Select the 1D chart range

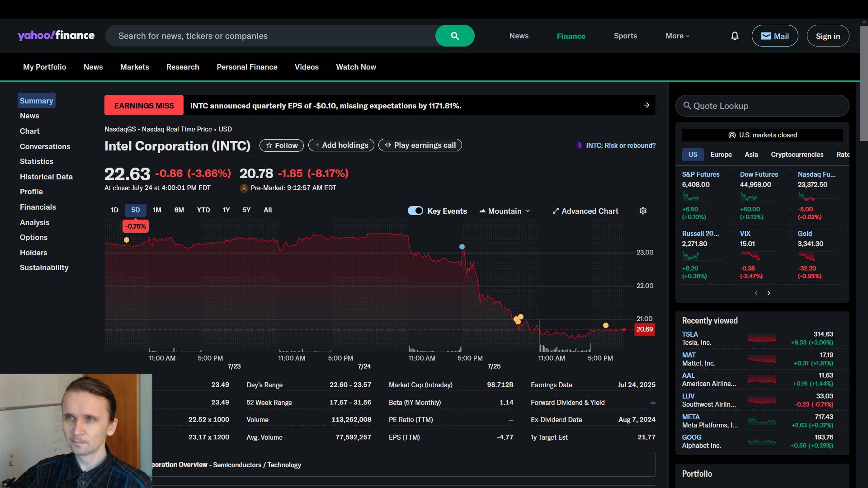(114, 210)
